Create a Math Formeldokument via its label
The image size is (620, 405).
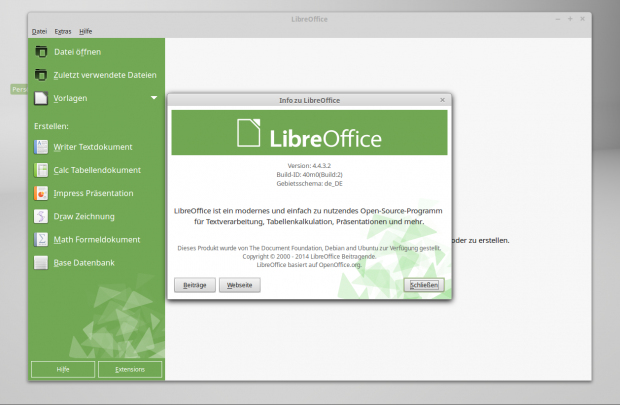[x=97, y=240]
